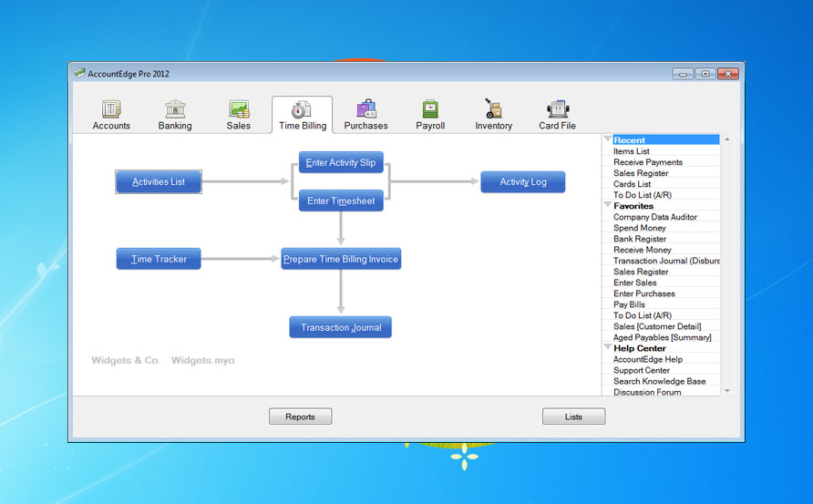Click the Time Billing stopwatch icon

pyautogui.click(x=302, y=109)
